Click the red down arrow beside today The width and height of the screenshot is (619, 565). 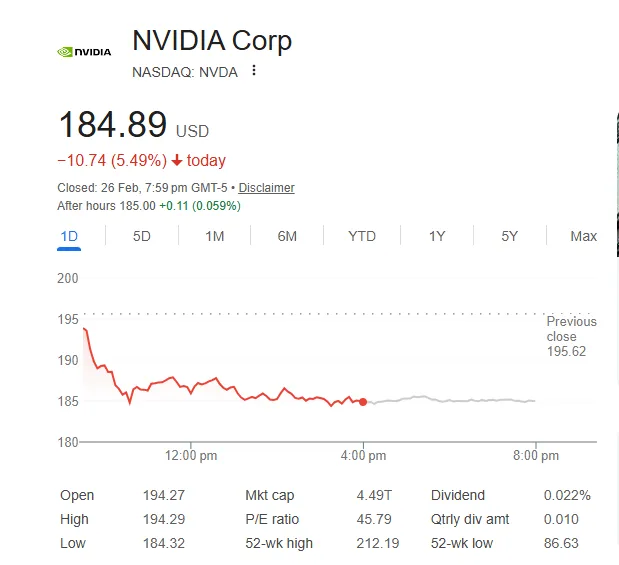[177, 160]
